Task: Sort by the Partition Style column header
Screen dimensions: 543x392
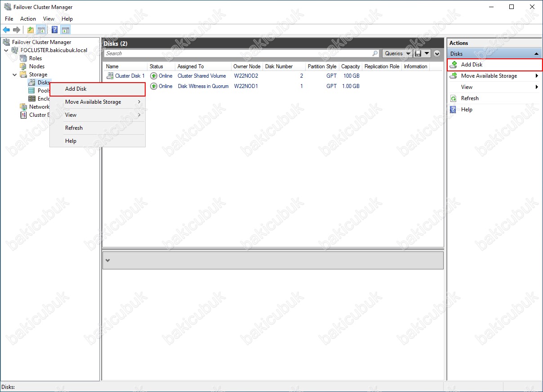Action: [x=322, y=66]
